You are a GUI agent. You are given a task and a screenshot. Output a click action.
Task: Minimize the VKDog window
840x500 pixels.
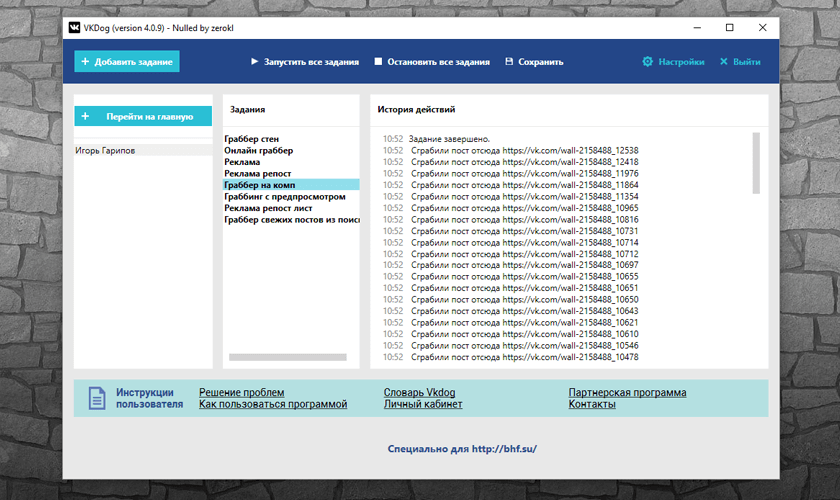(697, 28)
